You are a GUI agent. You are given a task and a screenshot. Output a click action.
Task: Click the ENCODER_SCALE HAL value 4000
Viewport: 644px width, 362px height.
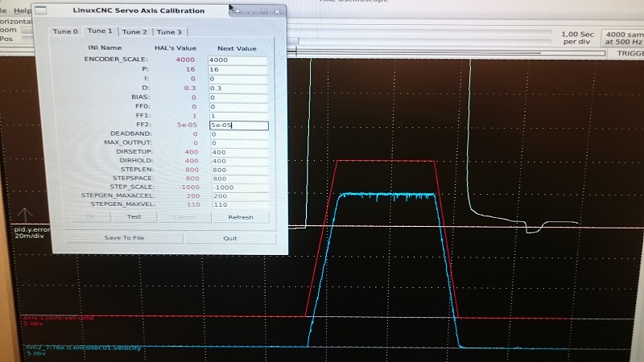185,60
